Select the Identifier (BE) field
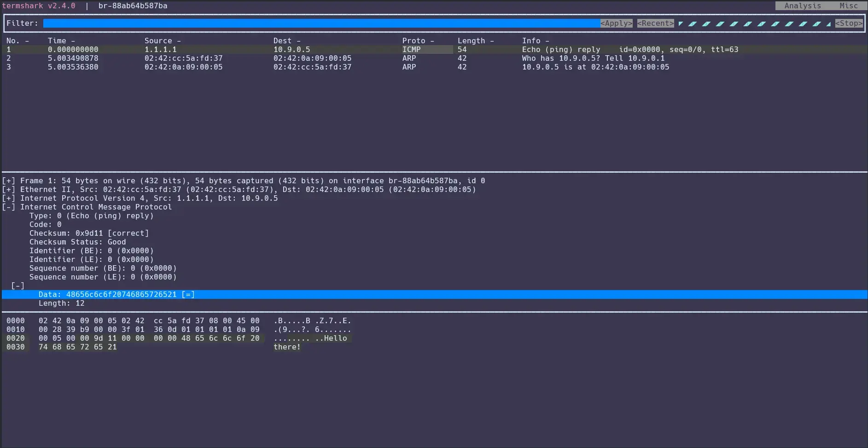Viewport: 868px width, 448px height. [x=91, y=250]
